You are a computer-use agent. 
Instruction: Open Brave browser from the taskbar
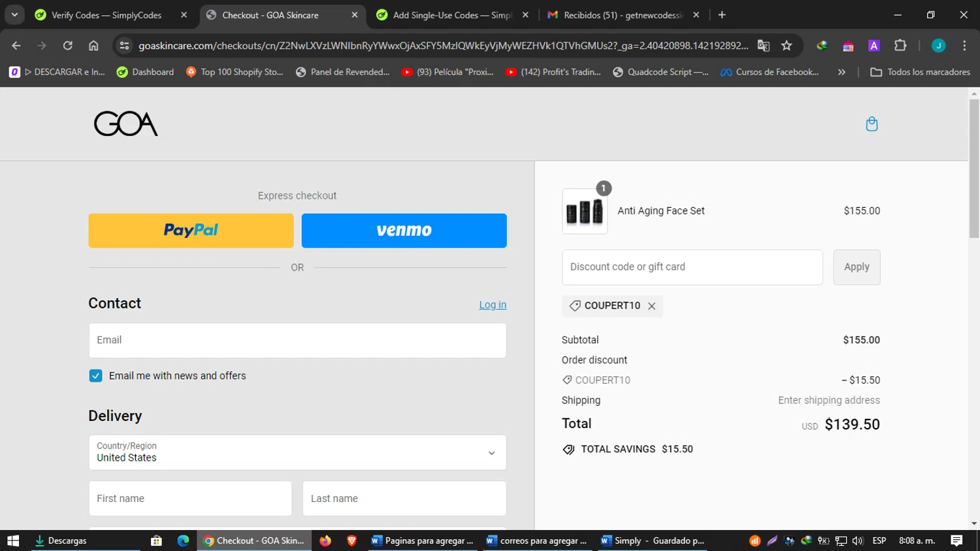point(351,541)
